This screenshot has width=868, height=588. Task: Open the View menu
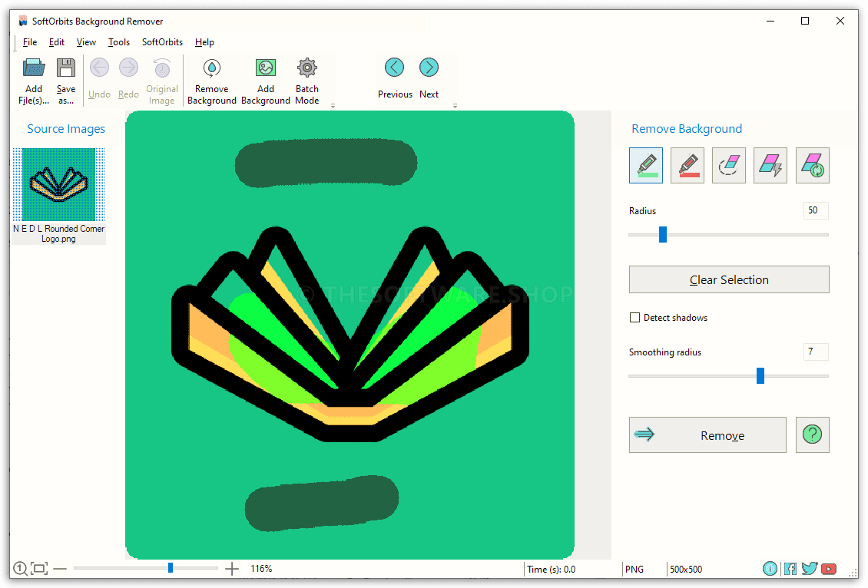pyautogui.click(x=86, y=42)
